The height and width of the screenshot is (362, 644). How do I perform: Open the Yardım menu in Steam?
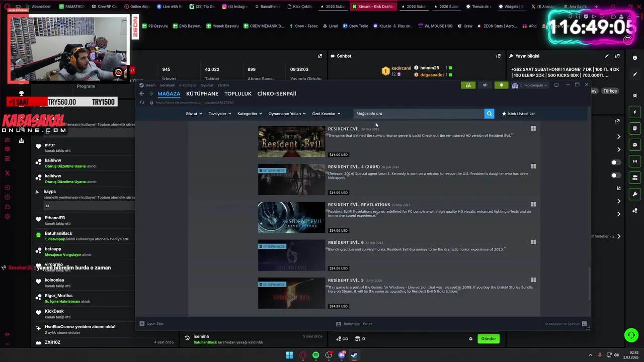click(223, 85)
